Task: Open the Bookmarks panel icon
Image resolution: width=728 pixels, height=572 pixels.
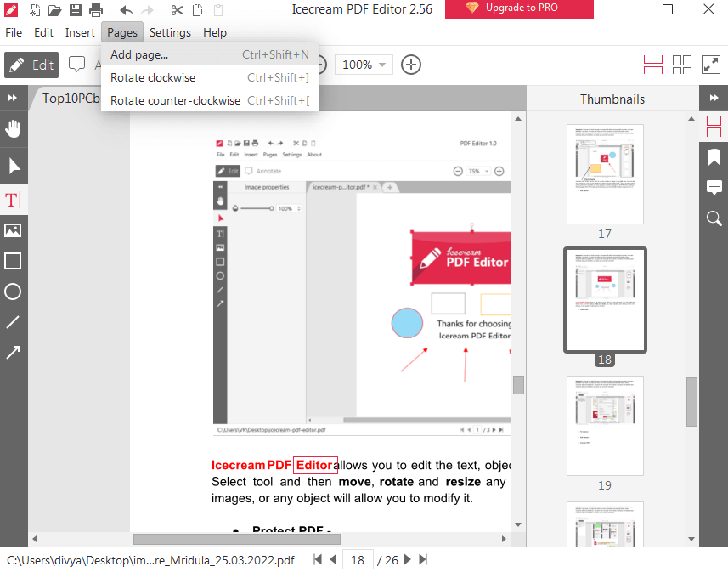Action: tap(714, 158)
